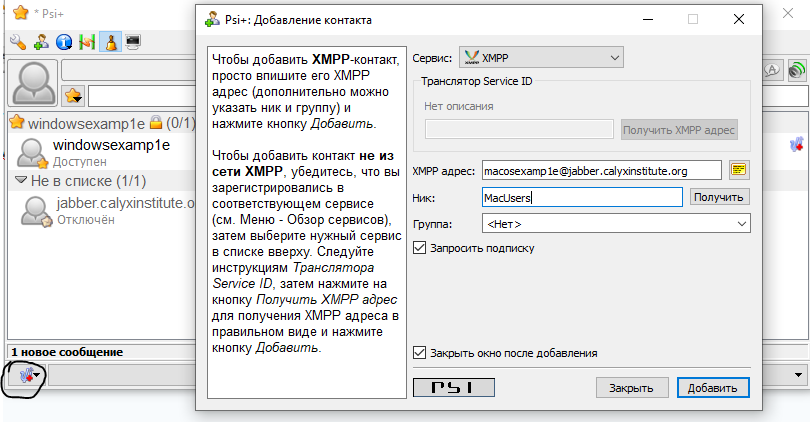Click the 'Получить XMPP адрес' button
The height and width of the screenshot is (422, 810).
coord(679,130)
